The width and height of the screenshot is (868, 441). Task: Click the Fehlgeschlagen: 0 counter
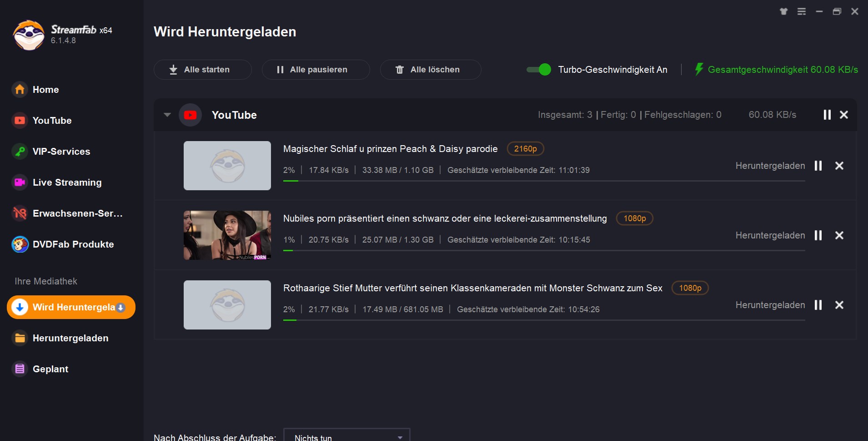683,115
